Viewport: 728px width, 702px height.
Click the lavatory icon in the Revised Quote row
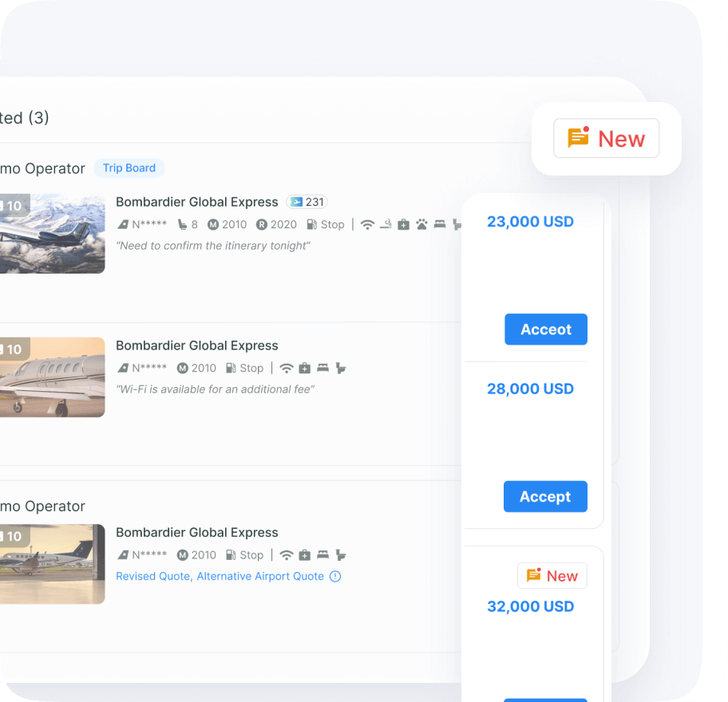click(341, 555)
